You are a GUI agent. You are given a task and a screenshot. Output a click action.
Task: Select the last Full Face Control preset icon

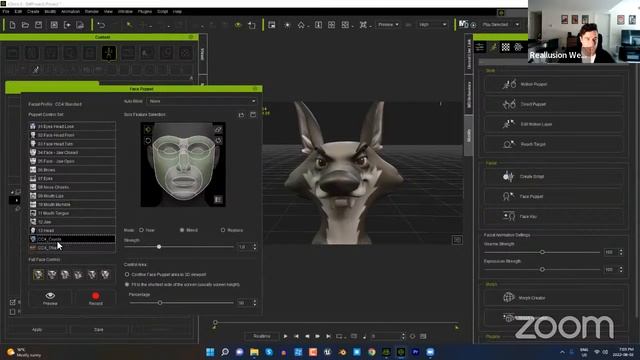pyautogui.click(x=105, y=274)
